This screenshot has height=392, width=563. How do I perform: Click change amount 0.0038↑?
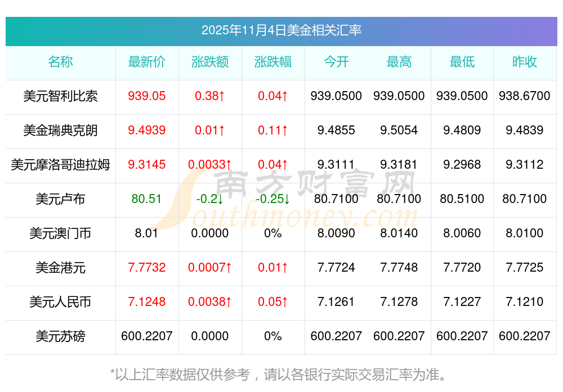[209, 301]
